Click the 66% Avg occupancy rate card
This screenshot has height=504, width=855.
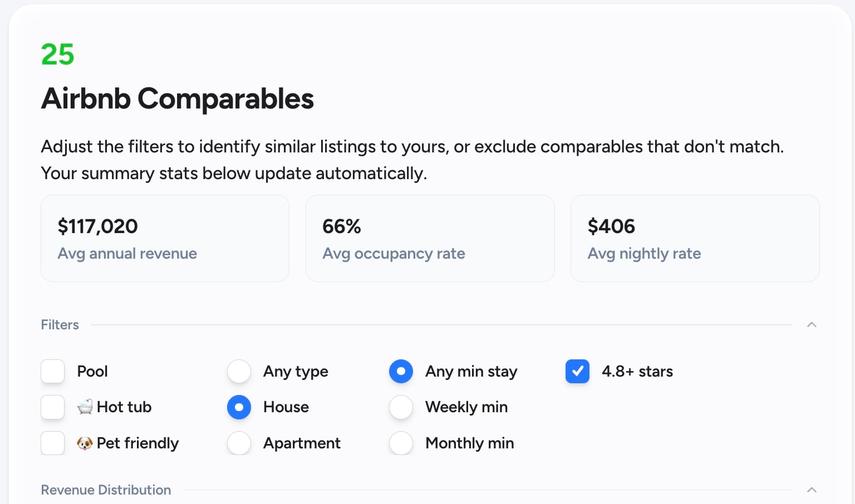[x=430, y=239]
